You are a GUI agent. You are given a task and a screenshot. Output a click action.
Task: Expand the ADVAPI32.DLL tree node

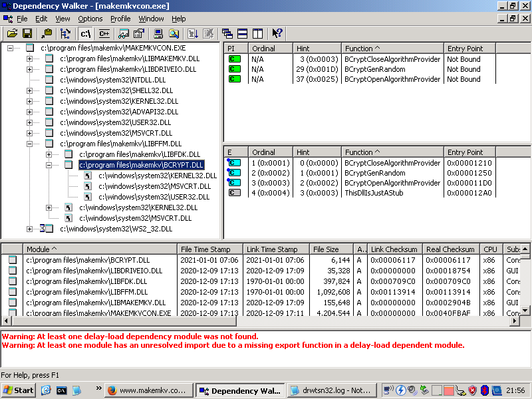pyautogui.click(x=29, y=112)
